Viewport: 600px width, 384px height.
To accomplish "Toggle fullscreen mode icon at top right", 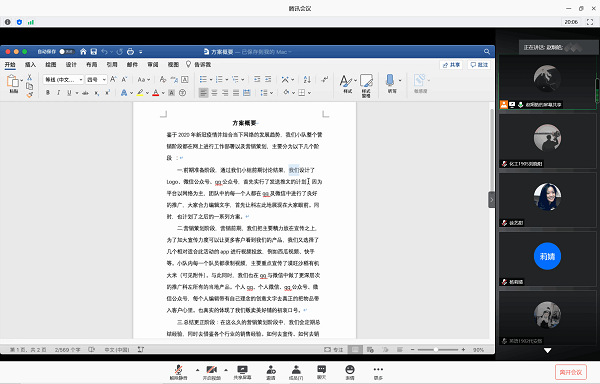I will (590, 22).
